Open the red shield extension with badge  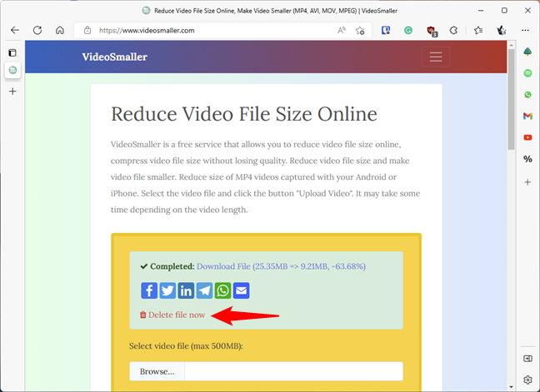[x=432, y=31]
